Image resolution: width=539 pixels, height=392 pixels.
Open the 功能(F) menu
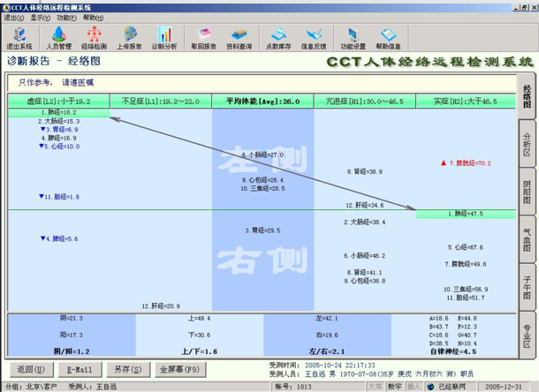coord(66,17)
